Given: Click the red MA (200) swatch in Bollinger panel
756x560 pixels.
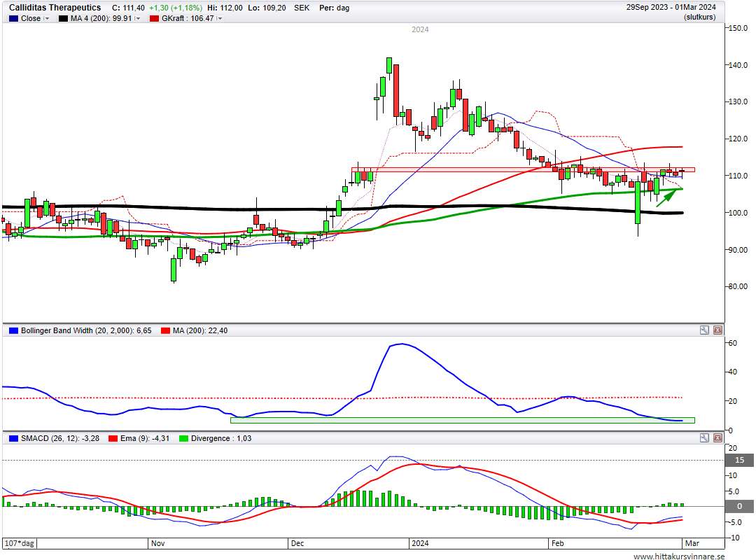Looking at the screenshot, I should point(165,331).
